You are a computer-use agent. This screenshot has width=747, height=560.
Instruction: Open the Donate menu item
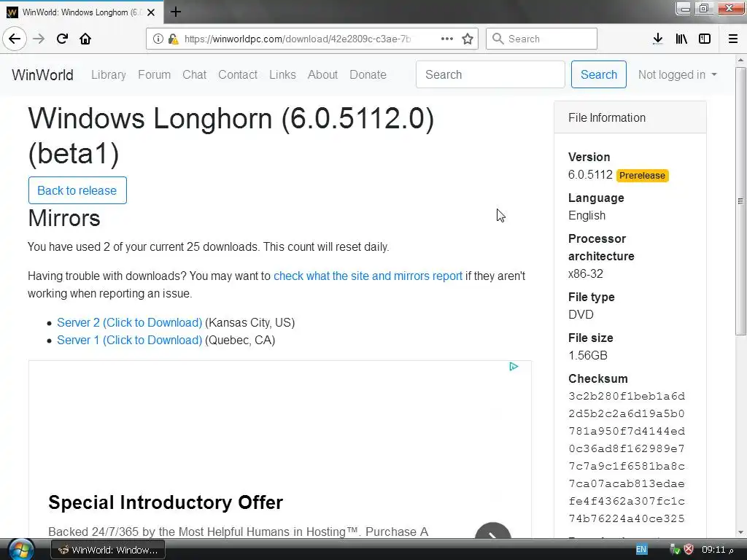click(x=368, y=75)
